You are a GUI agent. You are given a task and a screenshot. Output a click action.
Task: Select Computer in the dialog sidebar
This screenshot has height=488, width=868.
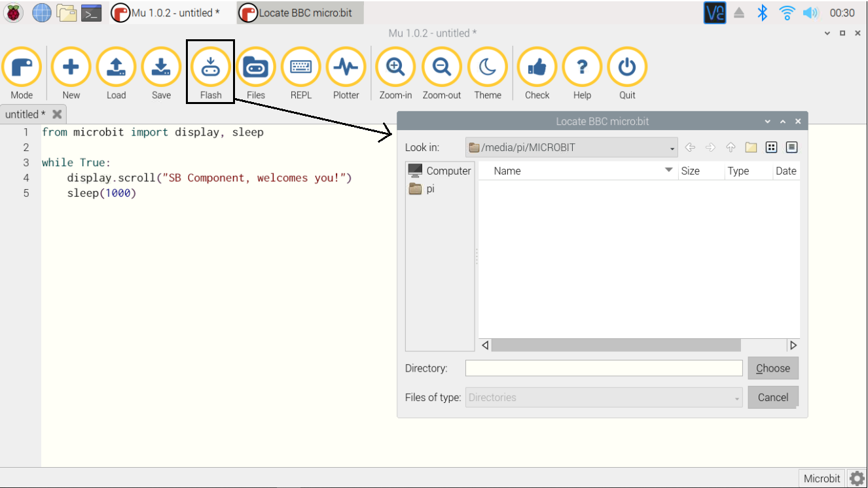click(x=439, y=171)
